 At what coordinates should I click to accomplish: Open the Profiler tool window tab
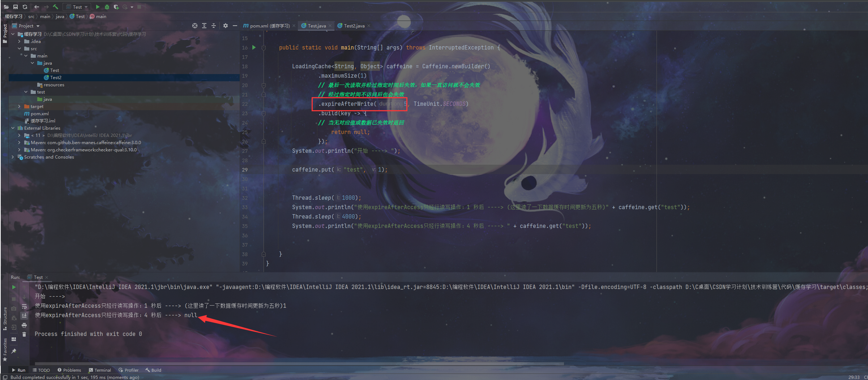tap(129, 370)
